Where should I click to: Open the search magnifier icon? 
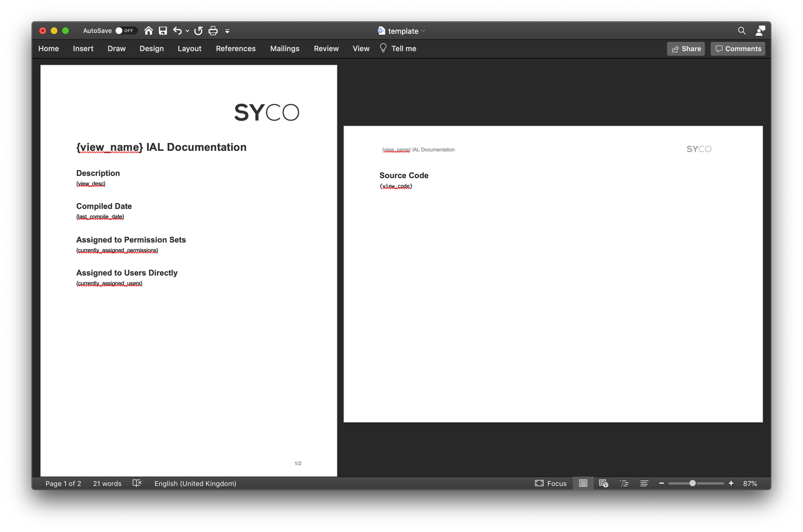point(742,31)
